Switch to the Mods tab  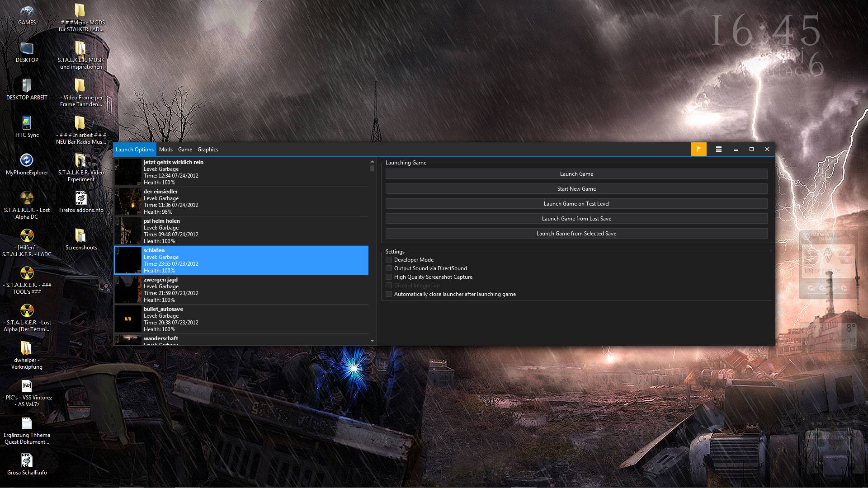click(x=165, y=150)
